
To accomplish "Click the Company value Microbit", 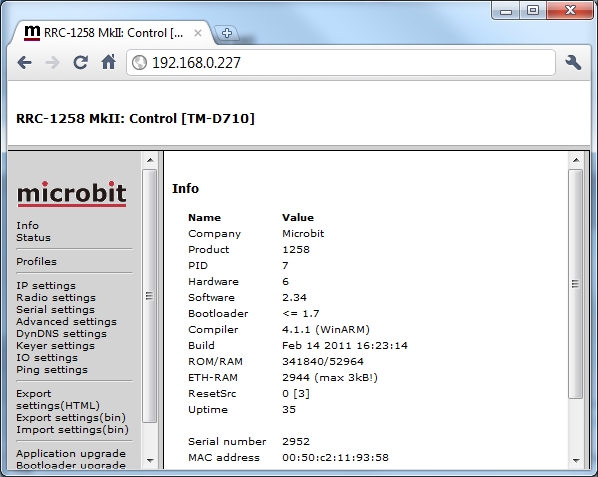I will point(303,233).
